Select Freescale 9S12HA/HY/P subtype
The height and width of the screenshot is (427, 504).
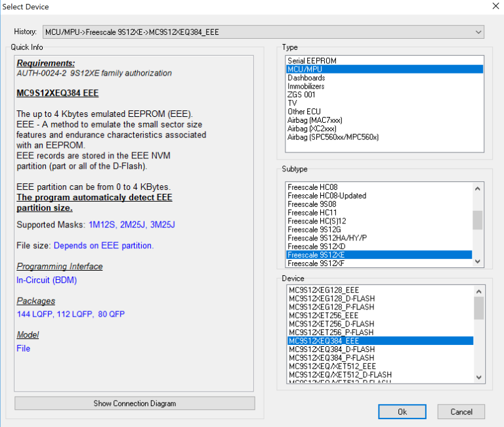pyautogui.click(x=379, y=238)
